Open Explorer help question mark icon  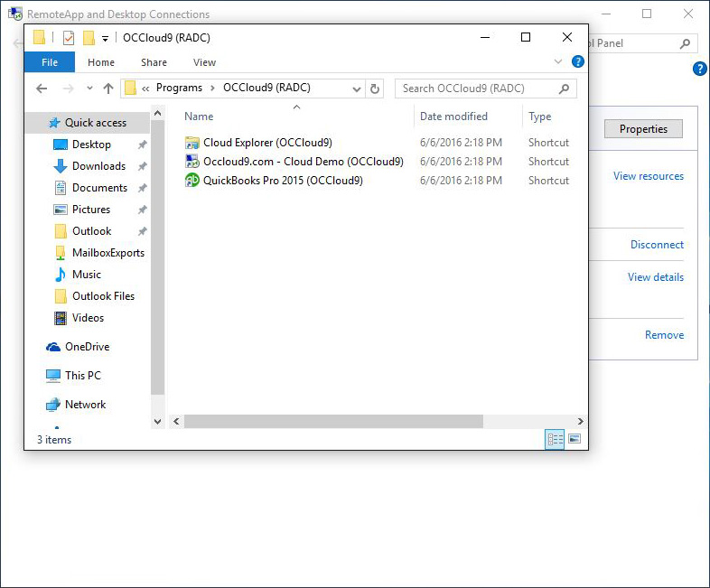point(578,61)
